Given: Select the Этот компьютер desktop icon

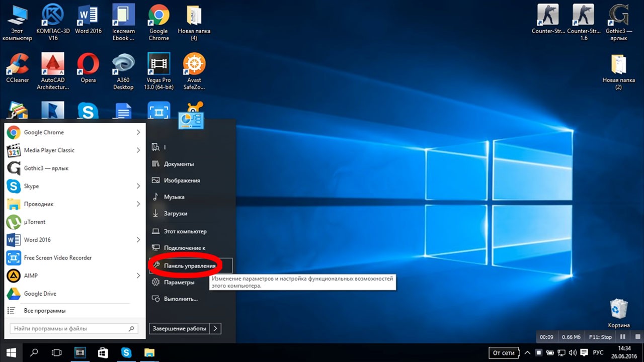Looking at the screenshot, I should click(x=17, y=23).
